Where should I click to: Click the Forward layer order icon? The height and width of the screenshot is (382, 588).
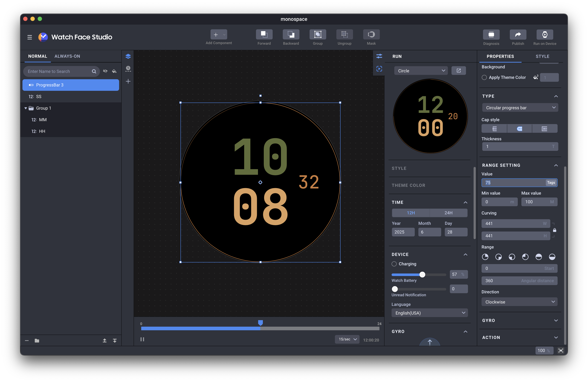click(264, 35)
